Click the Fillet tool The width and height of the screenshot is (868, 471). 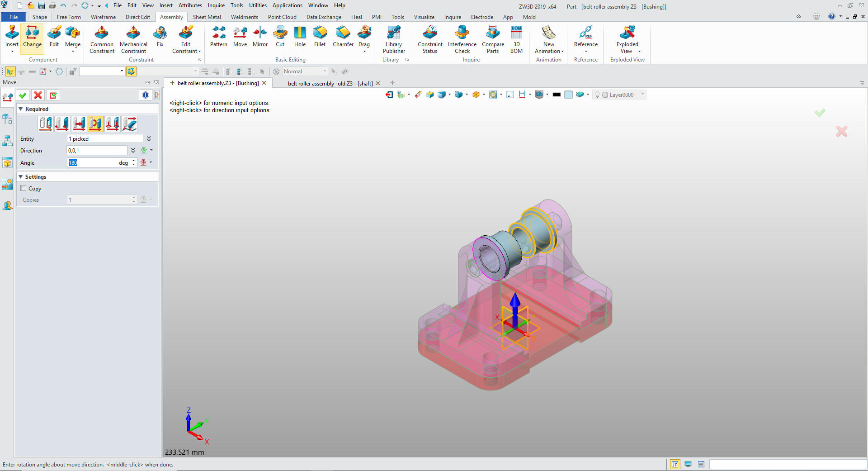click(x=320, y=36)
